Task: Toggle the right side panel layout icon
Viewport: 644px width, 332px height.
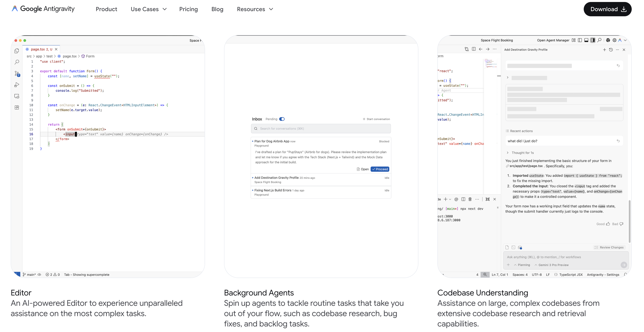Action: click(x=593, y=40)
